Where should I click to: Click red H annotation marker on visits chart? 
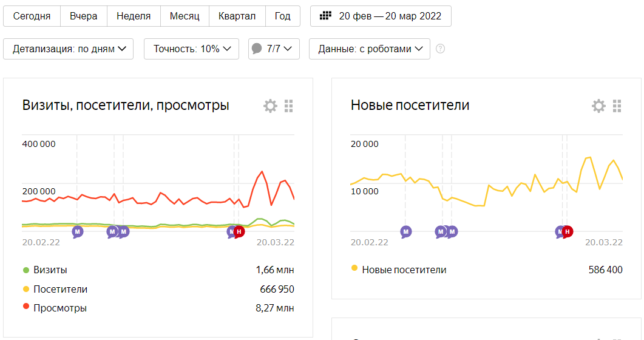tap(239, 231)
